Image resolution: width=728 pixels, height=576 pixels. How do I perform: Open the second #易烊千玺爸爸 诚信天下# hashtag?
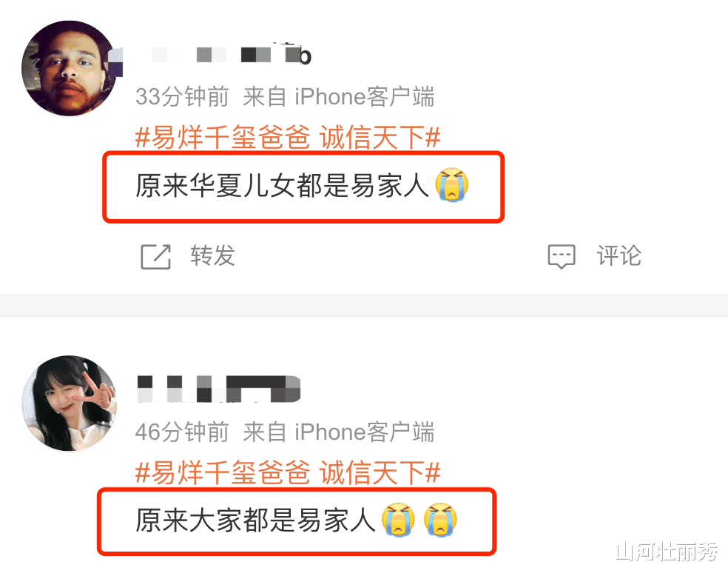click(288, 472)
